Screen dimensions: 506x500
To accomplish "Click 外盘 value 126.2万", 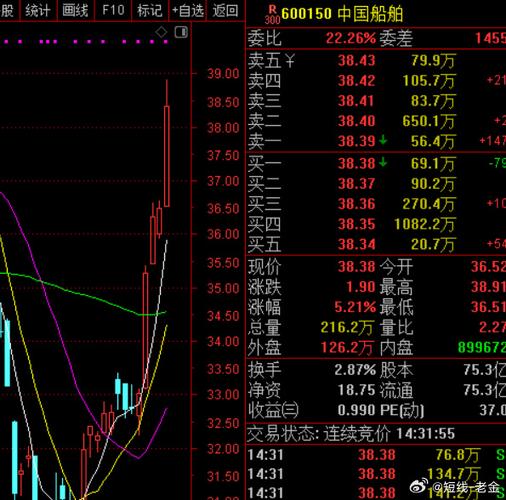I will click(347, 348).
